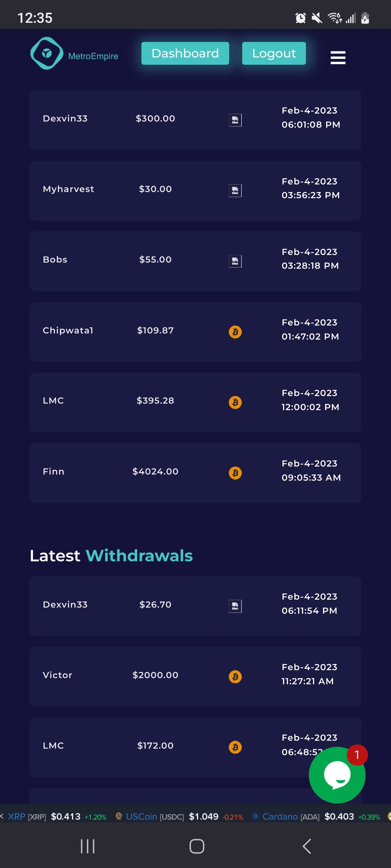Image resolution: width=391 pixels, height=868 pixels.
Task: Open XRP ticker entry in price bar
Action: [56, 817]
